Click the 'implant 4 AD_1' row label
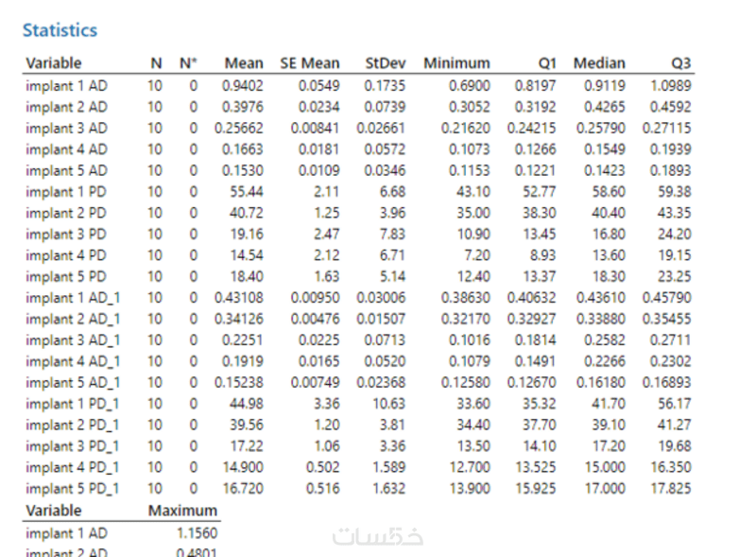 tap(73, 362)
